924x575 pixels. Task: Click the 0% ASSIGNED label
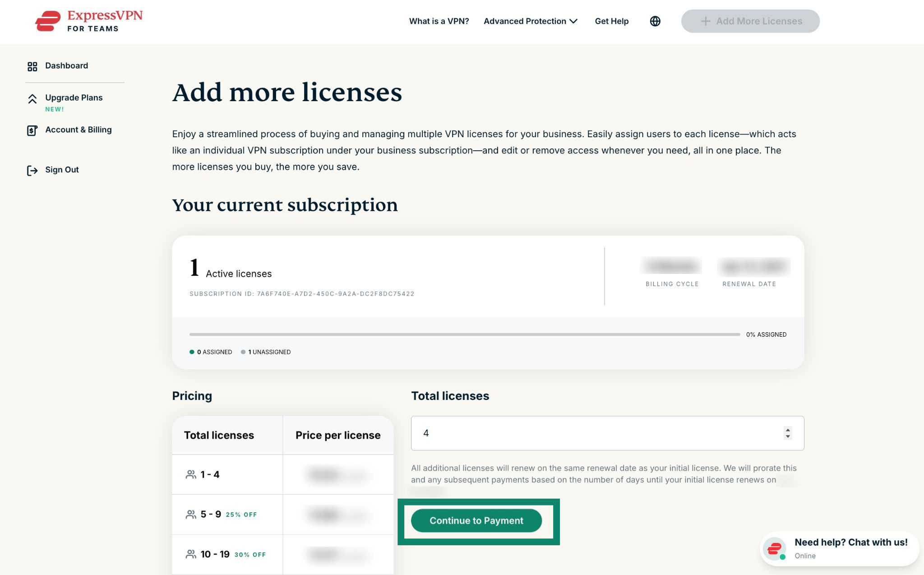click(x=766, y=334)
